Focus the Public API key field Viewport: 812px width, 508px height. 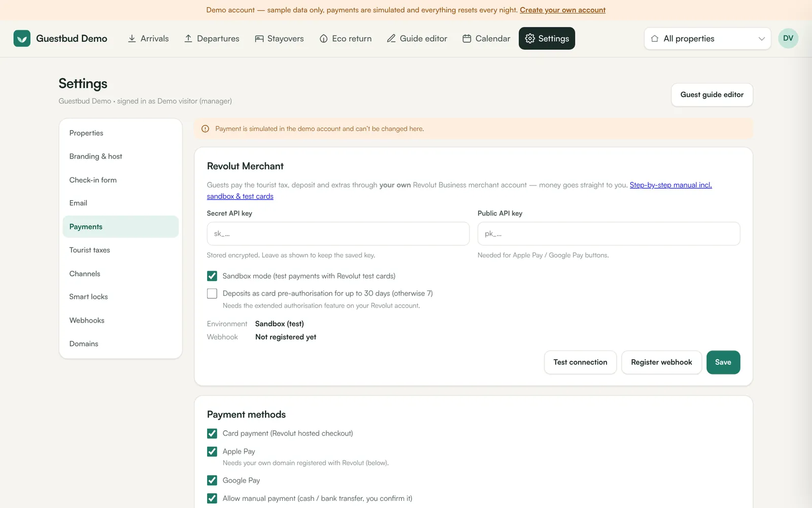click(x=608, y=234)
